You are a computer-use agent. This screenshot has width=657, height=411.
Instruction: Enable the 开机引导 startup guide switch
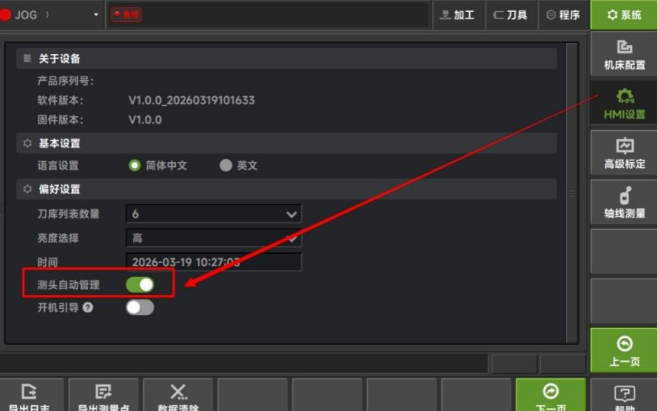tap(140, 308)
